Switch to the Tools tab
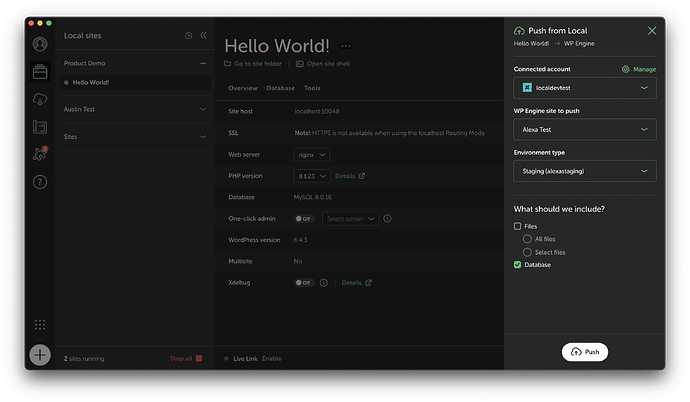The image size is (690, 402). coord(312,88)
